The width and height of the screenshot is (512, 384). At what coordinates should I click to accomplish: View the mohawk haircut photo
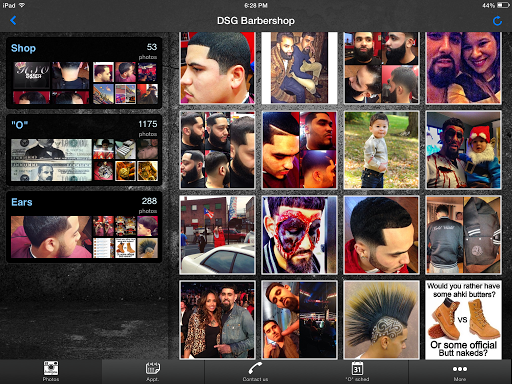[x=381, y=320]
